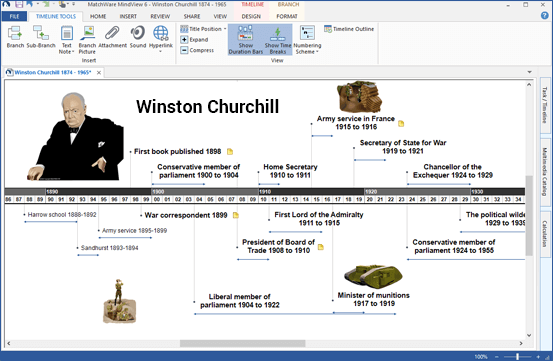Select the soldier figurine picture

tap(119, 301)
